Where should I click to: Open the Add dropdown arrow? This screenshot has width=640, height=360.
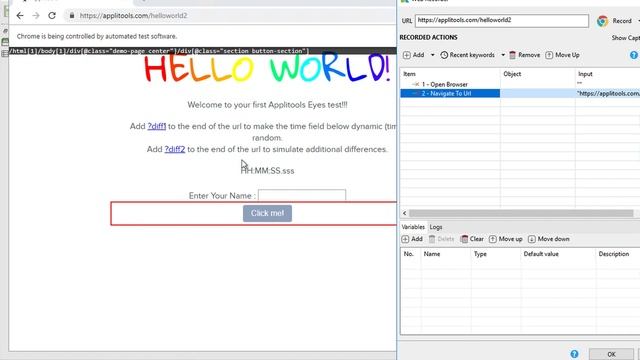(x=433, y=55)
